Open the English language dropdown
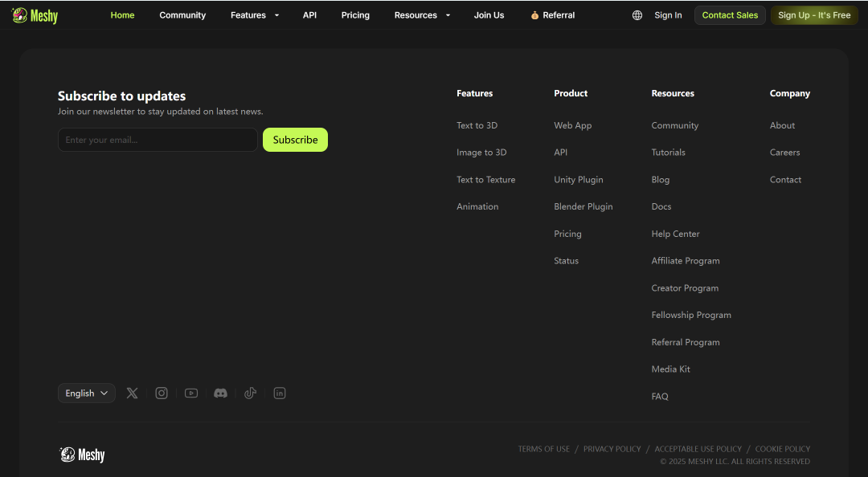Image resolution: width=868 pixels, height=477 pixels. pyautogui.click(x=86, y=393)
